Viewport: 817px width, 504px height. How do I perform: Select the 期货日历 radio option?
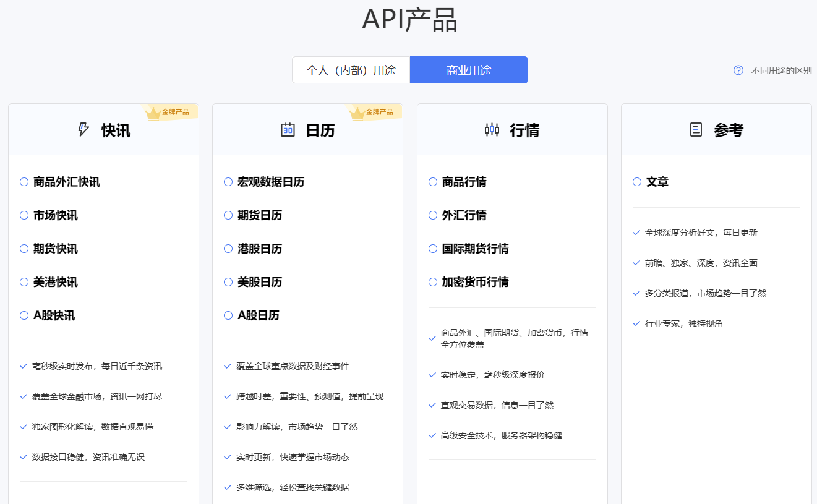point(228,215)
